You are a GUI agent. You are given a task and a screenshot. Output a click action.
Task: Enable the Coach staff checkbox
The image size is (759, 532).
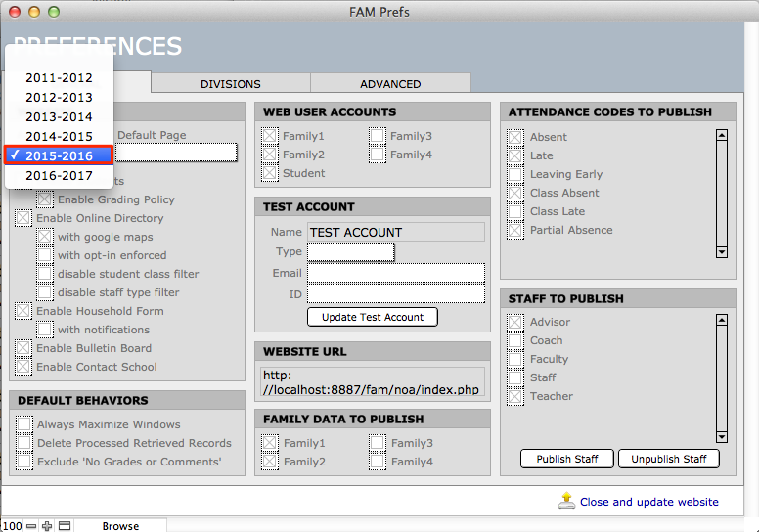click(515, 340)
